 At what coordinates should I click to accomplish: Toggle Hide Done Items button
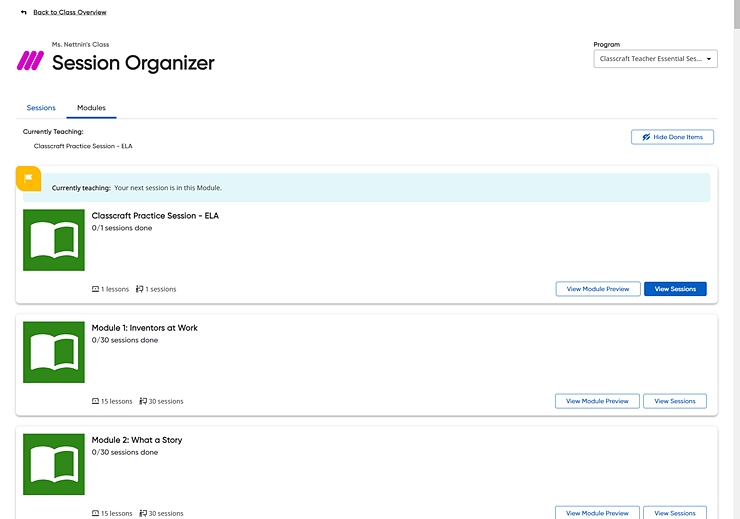click(x=673, y=137)
